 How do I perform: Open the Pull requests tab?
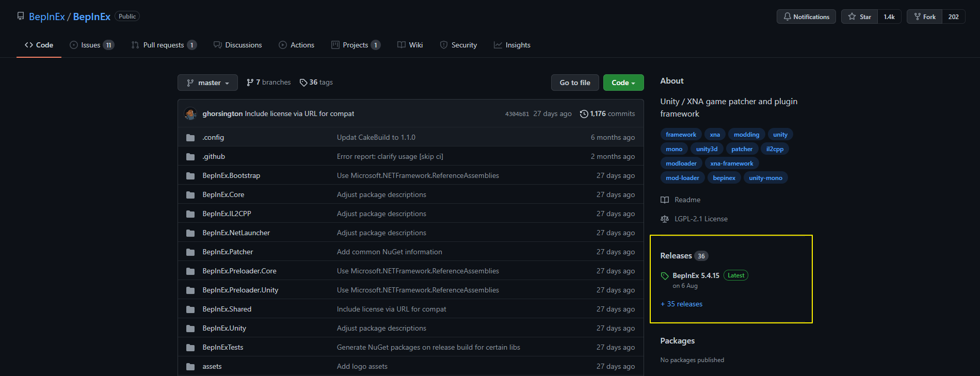coord(164,45)
